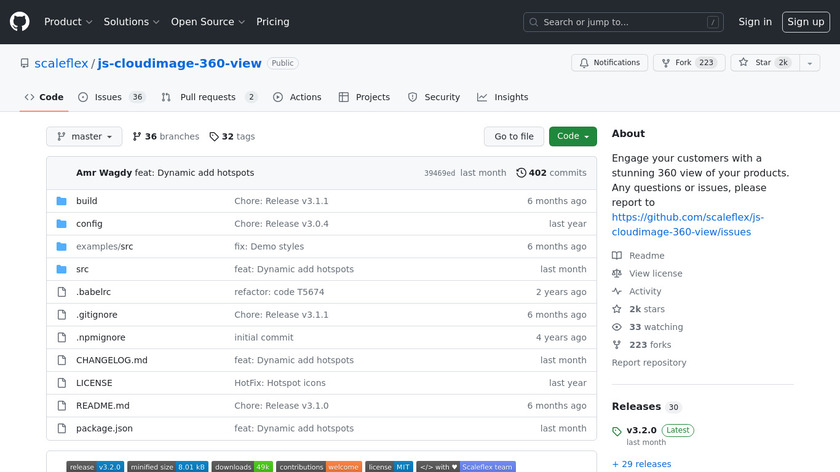Viewport: 840px width, 472px height.
Task: Open the master branch selector
Action: pyautogui.click(x=84, y=137)
